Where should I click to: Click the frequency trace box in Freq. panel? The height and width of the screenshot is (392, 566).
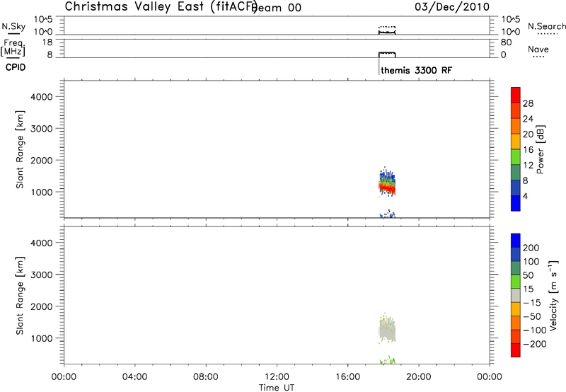(387, 55)
